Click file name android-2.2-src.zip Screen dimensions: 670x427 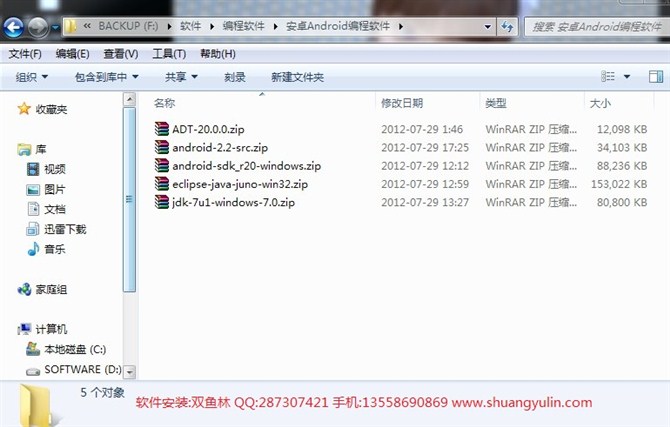coord(220,147)
